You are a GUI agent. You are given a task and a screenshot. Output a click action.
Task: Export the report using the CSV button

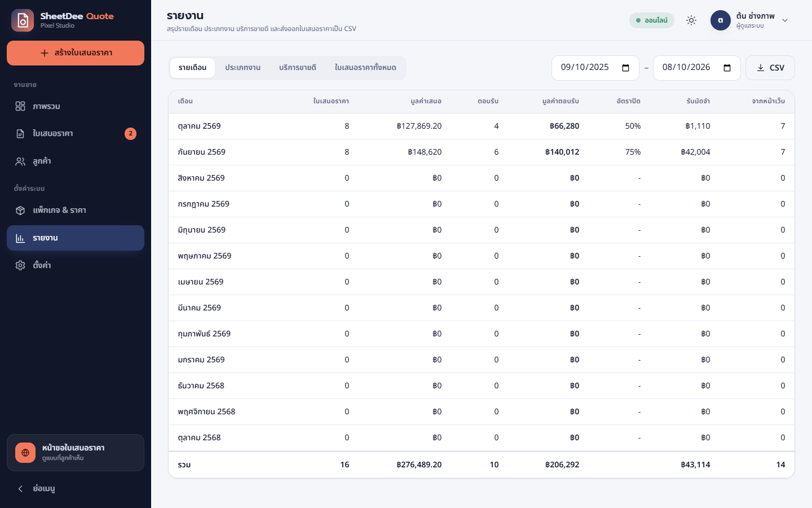click(x=770, y=68)
